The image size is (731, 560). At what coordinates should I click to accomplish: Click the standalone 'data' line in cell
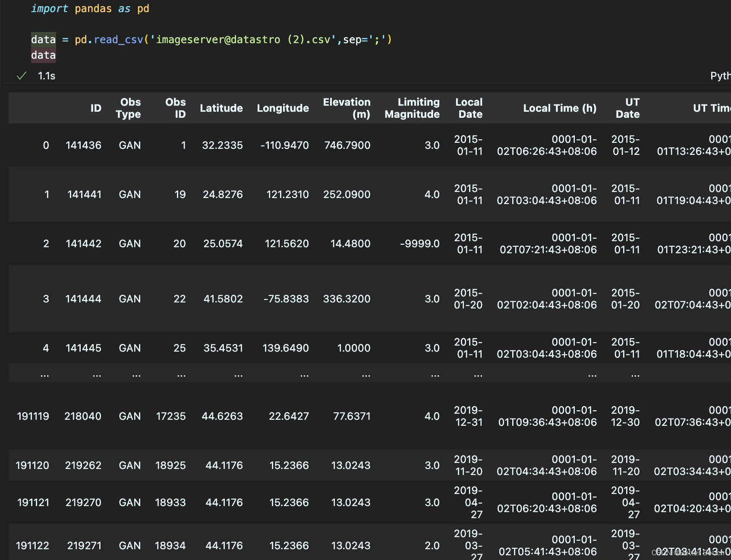click(x=43, y=55)
